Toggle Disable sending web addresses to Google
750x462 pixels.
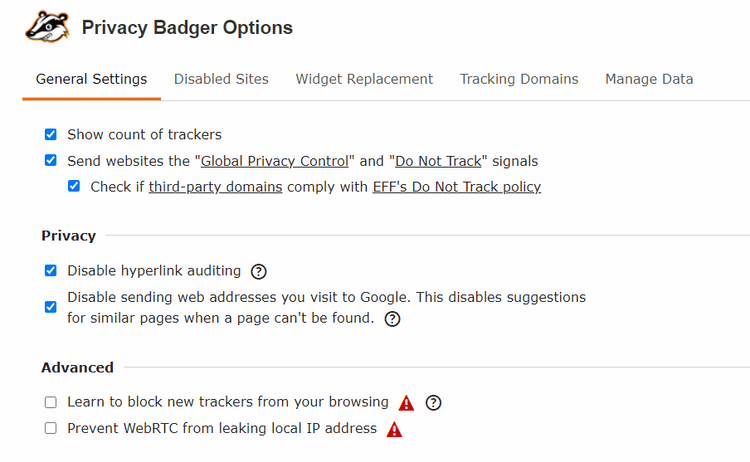click(x=50, y=307)
